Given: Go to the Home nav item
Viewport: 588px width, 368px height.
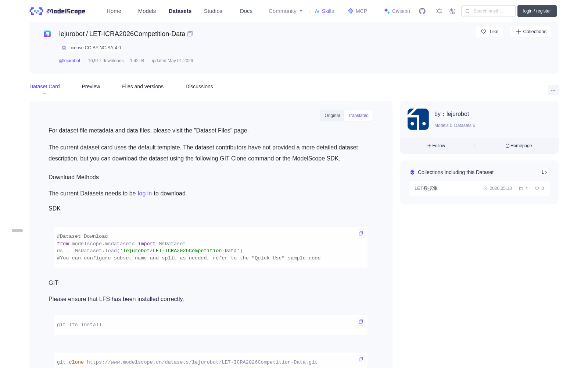Looking at the screenshot, I should point(114,11).
